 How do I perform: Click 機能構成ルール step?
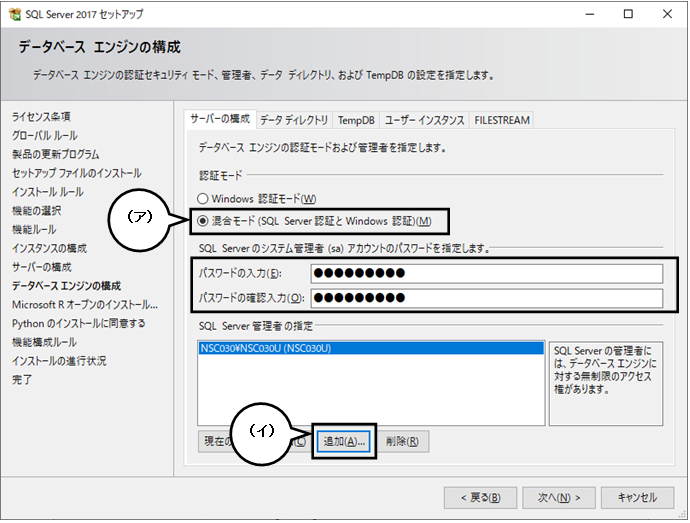point(44,342)
